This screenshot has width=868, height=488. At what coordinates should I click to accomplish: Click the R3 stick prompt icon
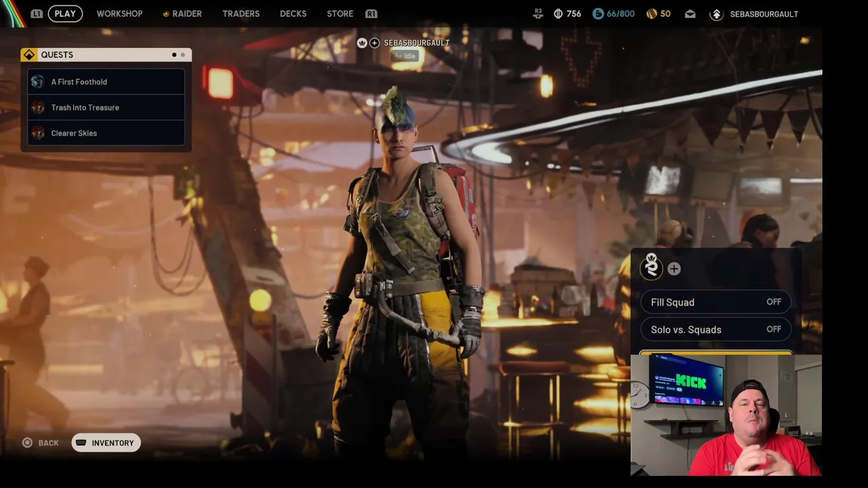(x=538, y=14)
